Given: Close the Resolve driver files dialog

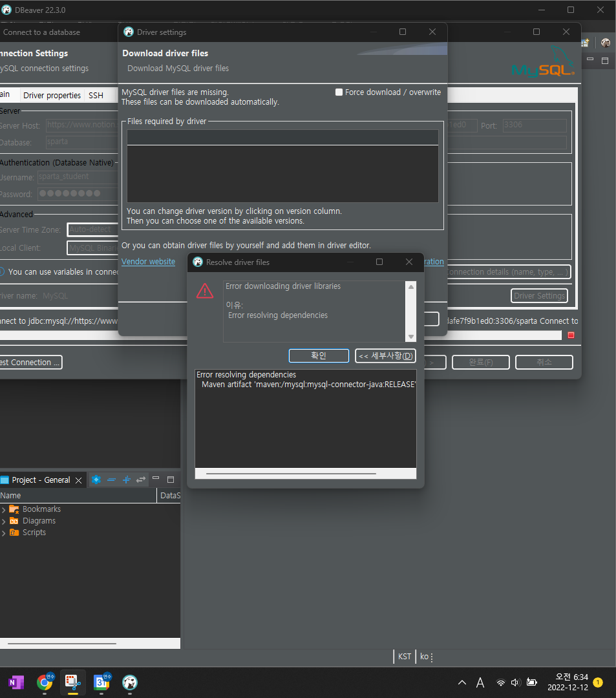Looking at the screenshot, I should click(409, 262).
